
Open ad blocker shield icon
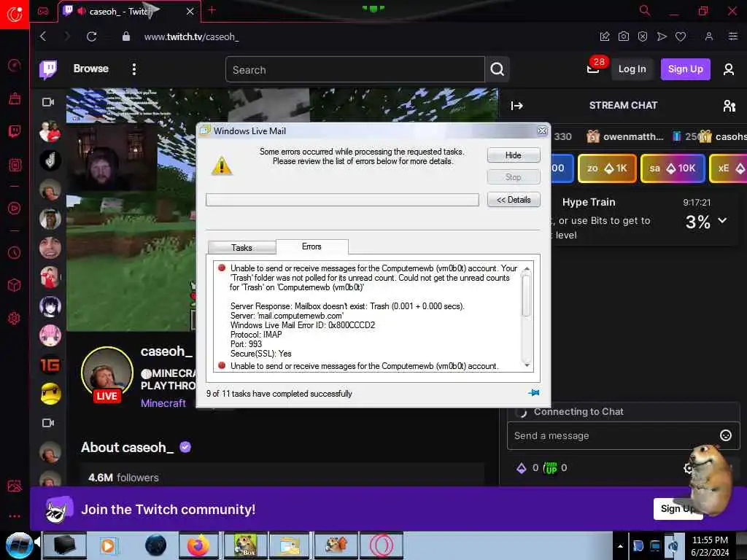(x=643, y=36)
